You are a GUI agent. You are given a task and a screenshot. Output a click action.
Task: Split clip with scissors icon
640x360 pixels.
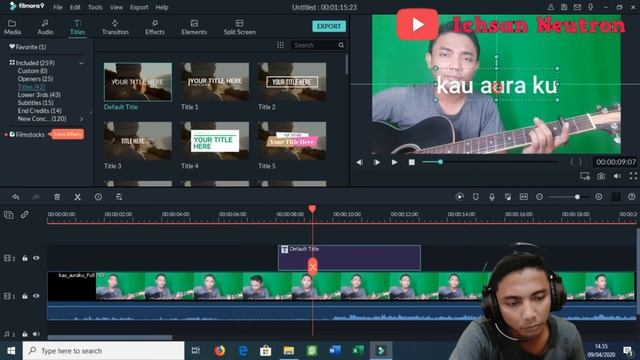click(x=78, y=197)
